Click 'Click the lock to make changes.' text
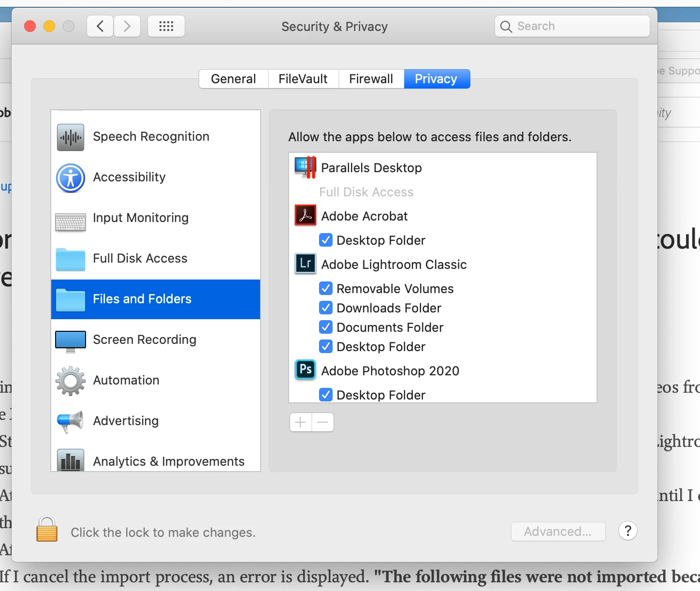Image resolution: width=700 pixels, height=591 pixels. 163,532
